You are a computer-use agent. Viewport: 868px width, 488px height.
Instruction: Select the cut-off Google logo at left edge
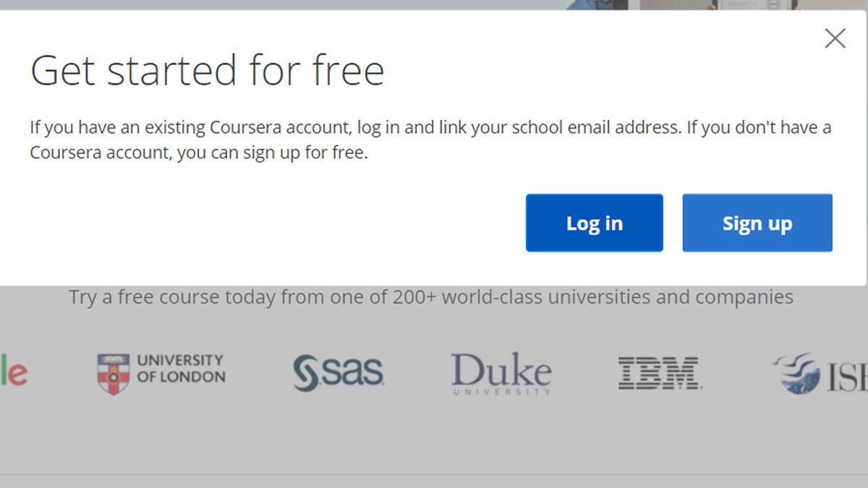[13, 373]
